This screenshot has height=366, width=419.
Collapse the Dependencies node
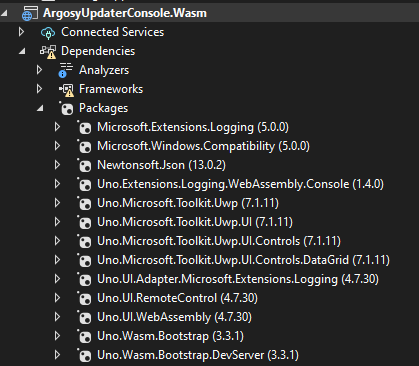(22, 51)
